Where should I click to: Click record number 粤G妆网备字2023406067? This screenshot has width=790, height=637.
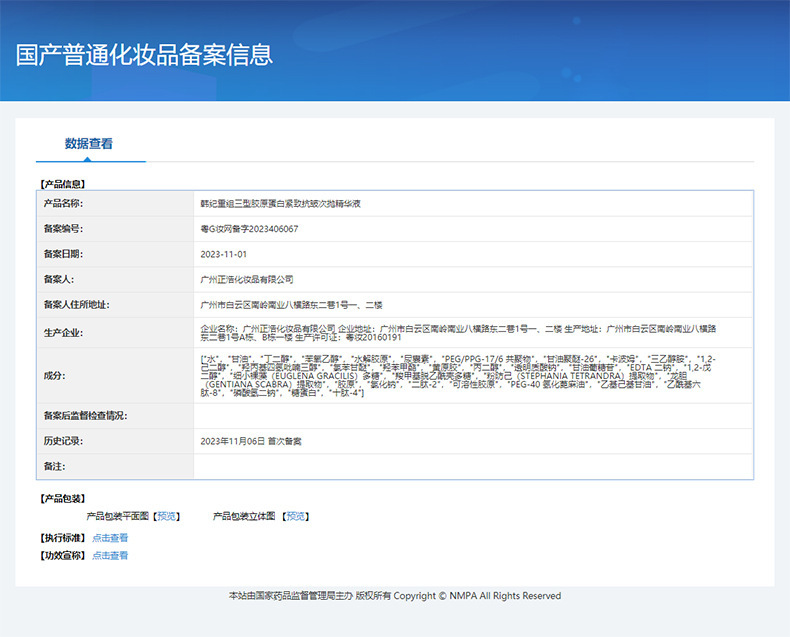tap(249, 229)
